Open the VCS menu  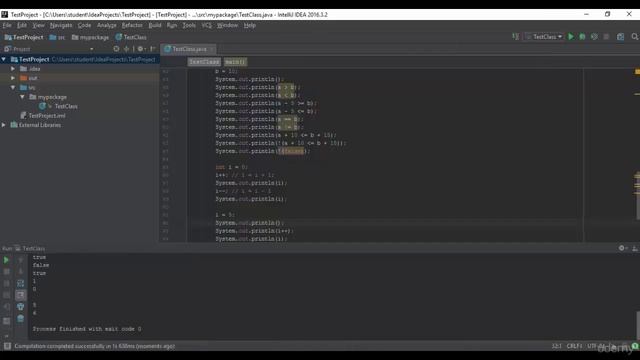pyautogui.click(x=207, y=25)
